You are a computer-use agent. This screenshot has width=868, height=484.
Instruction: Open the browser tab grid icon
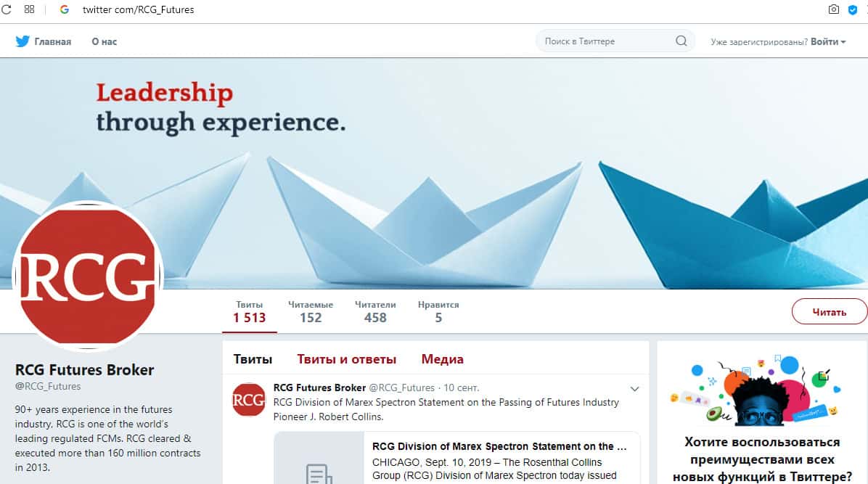[29, 9]
